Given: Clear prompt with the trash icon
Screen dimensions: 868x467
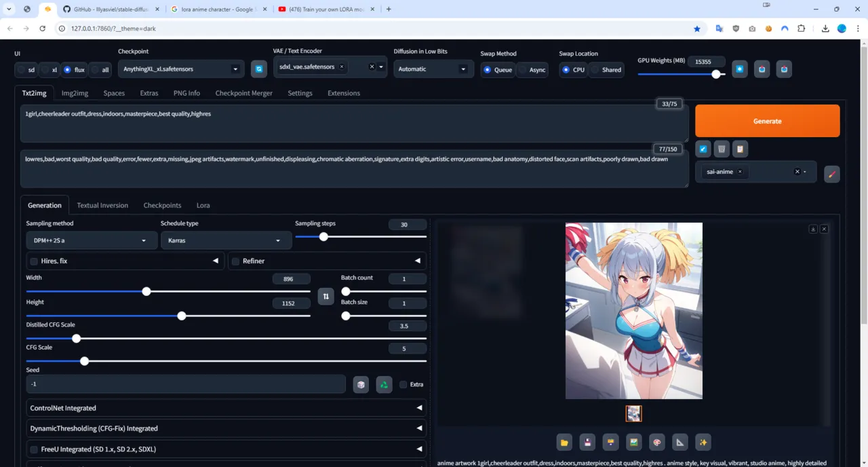Looking at the screenshot, I should tap(722, 149).
